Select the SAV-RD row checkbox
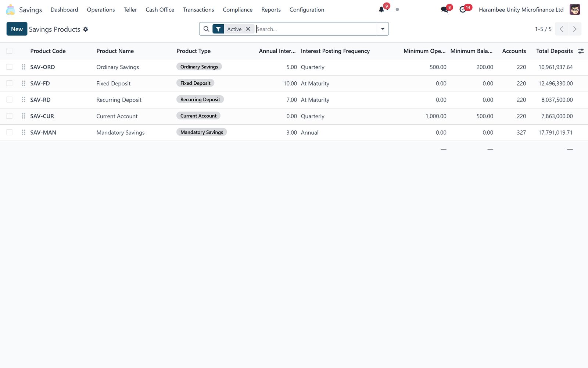588x368 pixels. click(10, 100)
